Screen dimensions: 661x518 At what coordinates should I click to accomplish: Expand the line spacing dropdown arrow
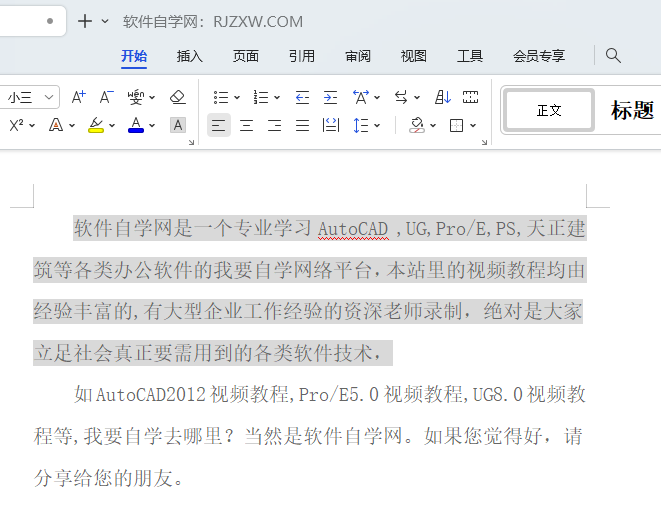click(377, 126)
